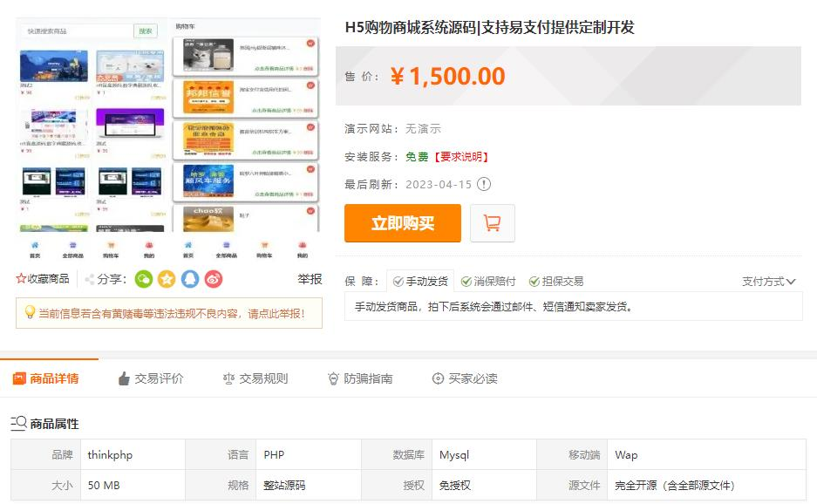The width and height of the screenshot is (817, 504).
Task: Share via the blue QQ icon
Action: (x=190, y=279)
